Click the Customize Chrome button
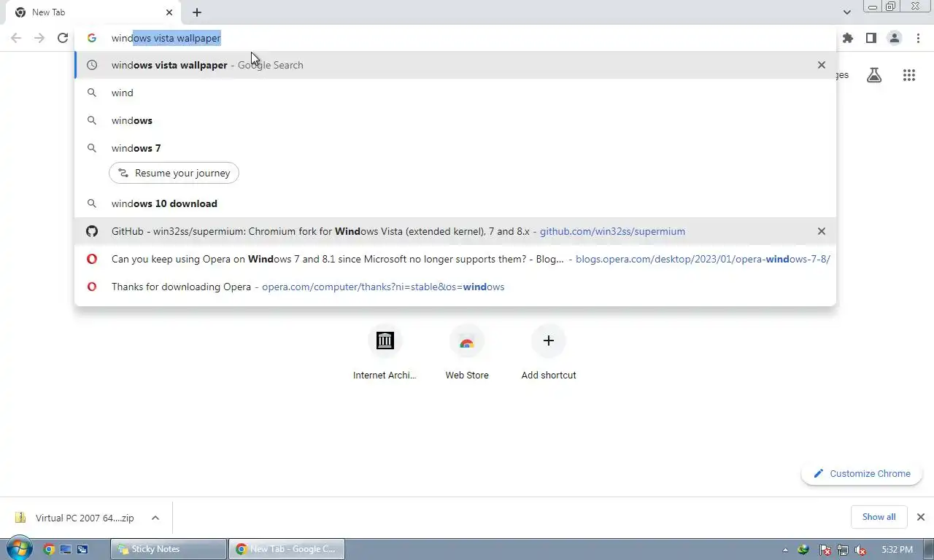 click(862, 473)
